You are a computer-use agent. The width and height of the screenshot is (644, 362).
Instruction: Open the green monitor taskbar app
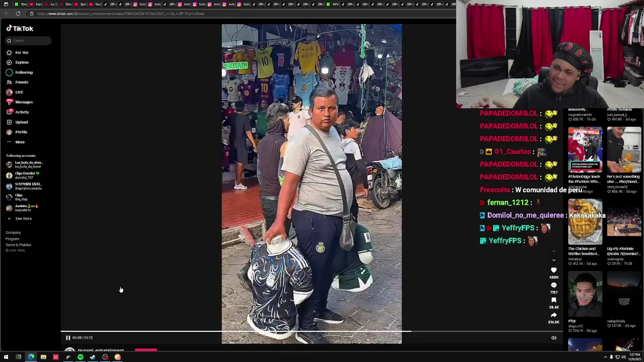point(18,357)
